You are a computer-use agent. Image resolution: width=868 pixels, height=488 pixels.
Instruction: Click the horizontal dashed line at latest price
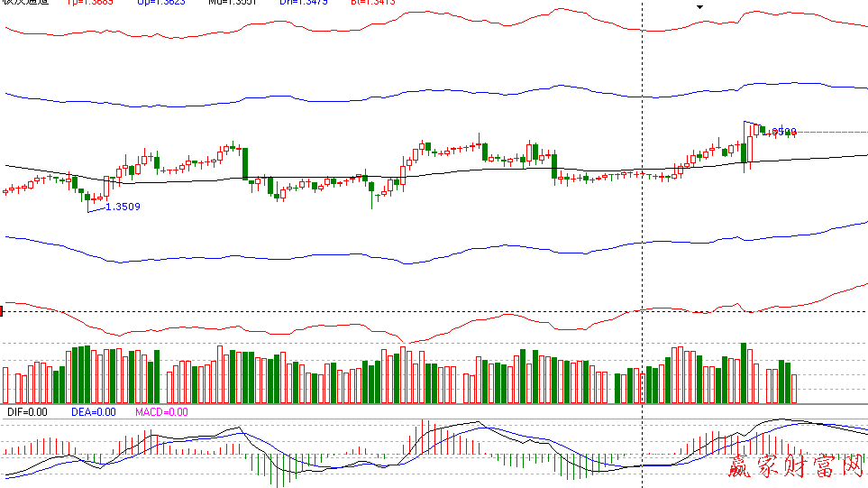(x=829, y=133)
